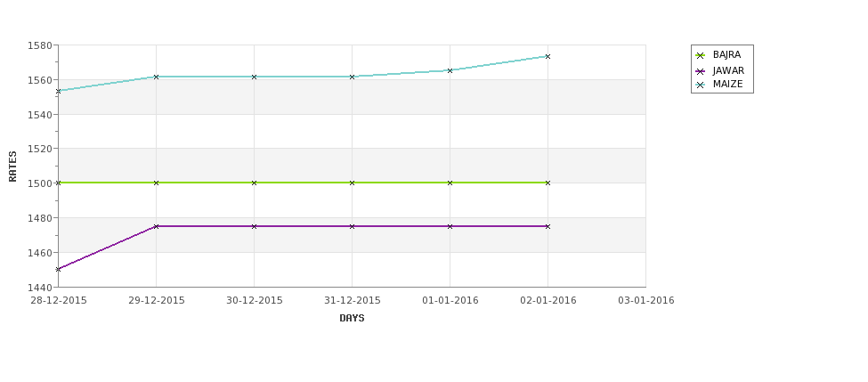This screenshot has height=382, width=868.
Task: Select MAIZE data point on 02-01-2016
Action: point(548,56)
